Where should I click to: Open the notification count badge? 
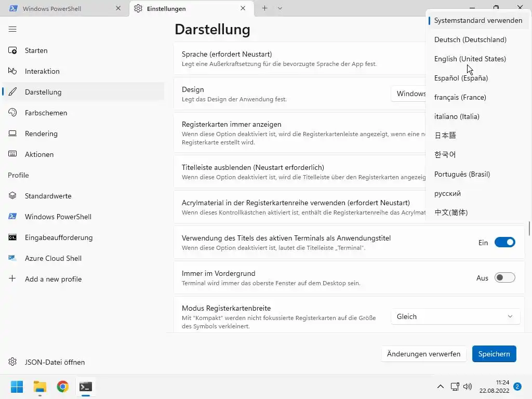coord(517,387)
